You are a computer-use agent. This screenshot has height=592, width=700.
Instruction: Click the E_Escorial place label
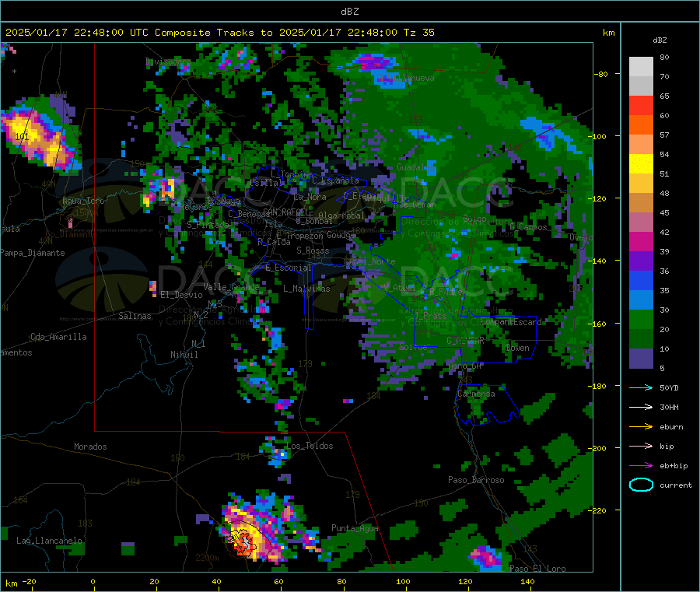point(288,268)
